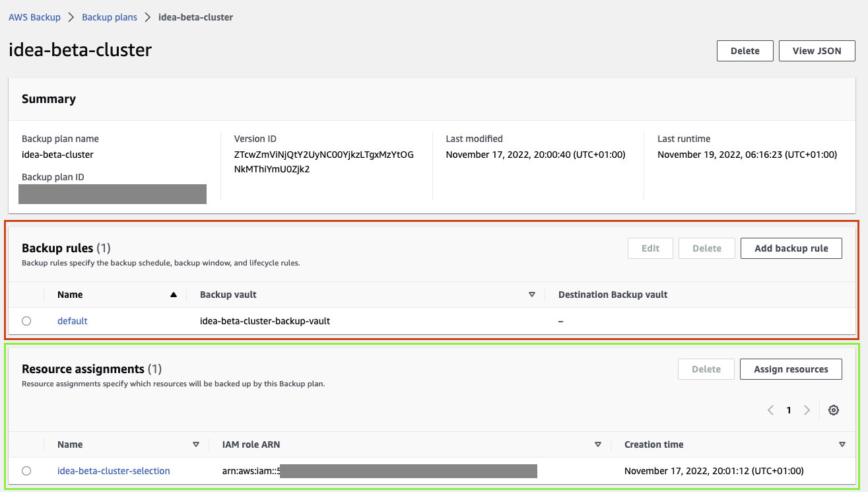This screenshot has width=868, height=492.
Task: Select the default backup rule radio button
Action: point(26,321)
